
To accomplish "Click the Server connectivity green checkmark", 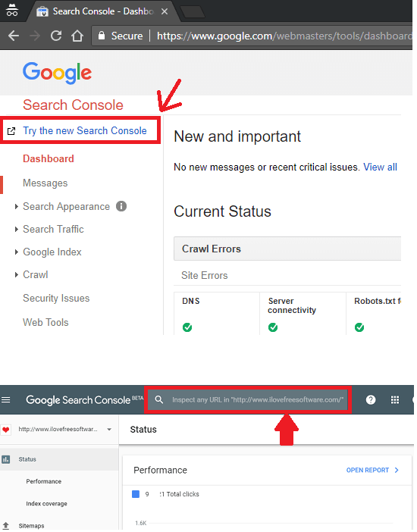I will tap(273, 327).
